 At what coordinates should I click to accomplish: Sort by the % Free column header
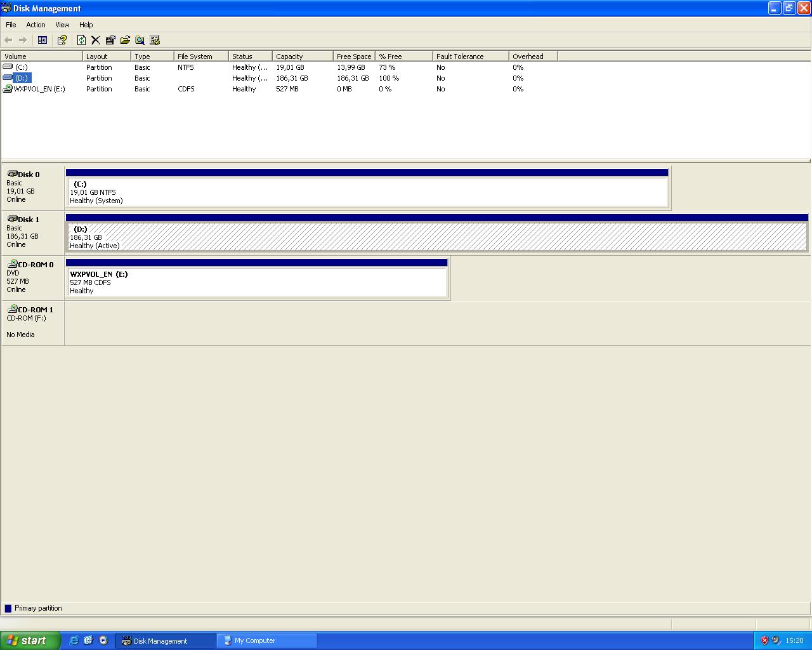404,56
